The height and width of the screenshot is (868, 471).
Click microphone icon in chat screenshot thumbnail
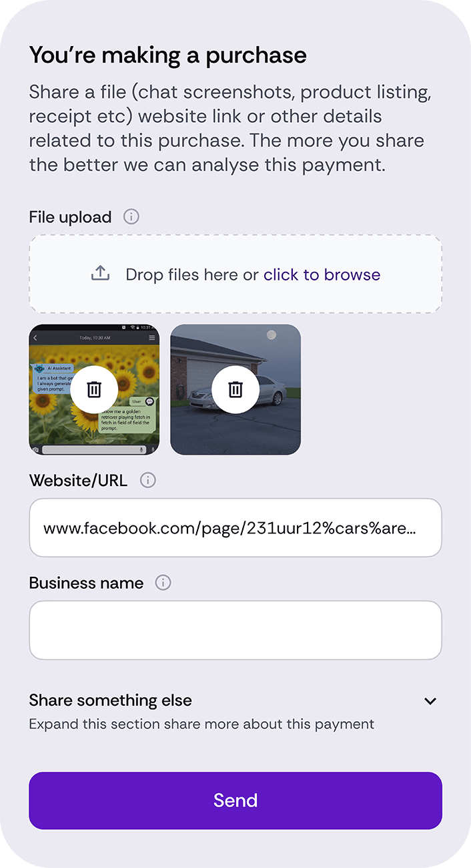(142, 450)
